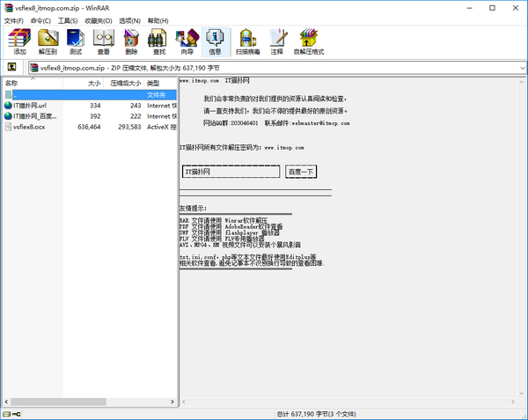Select the parent folder ".." row
Image resolution: width=528 pixels, height=420 pixels.
pos(91,95)
